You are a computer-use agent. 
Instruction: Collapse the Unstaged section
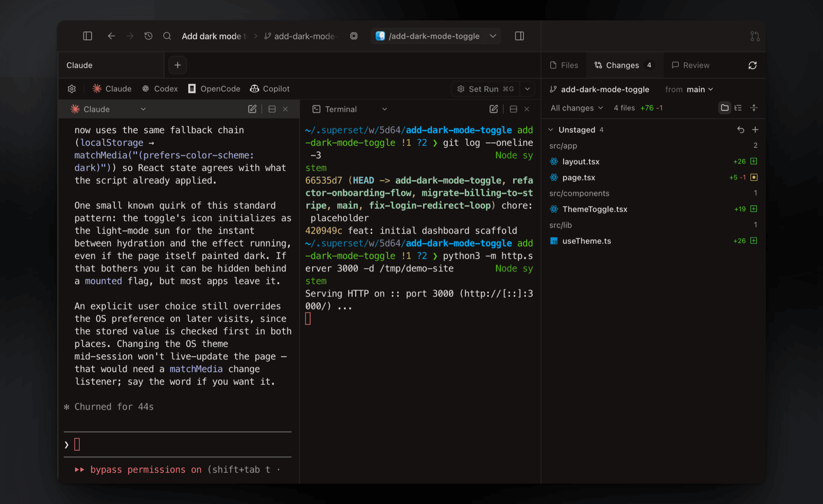click(x=551, y=130)
